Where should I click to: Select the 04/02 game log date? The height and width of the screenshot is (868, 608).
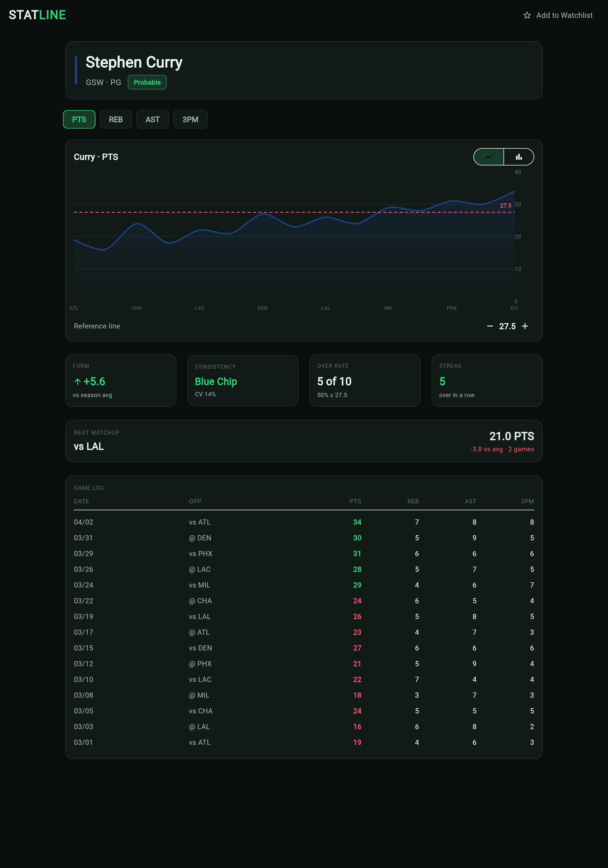84,522
